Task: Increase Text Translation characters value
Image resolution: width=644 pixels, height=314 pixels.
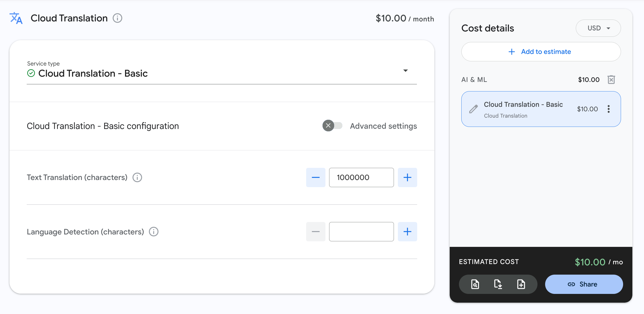Action: (407, 177)
